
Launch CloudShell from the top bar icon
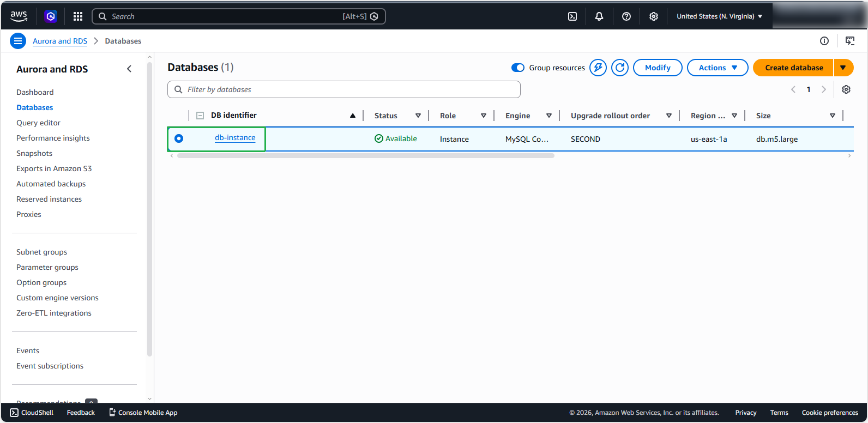[572, 16]
